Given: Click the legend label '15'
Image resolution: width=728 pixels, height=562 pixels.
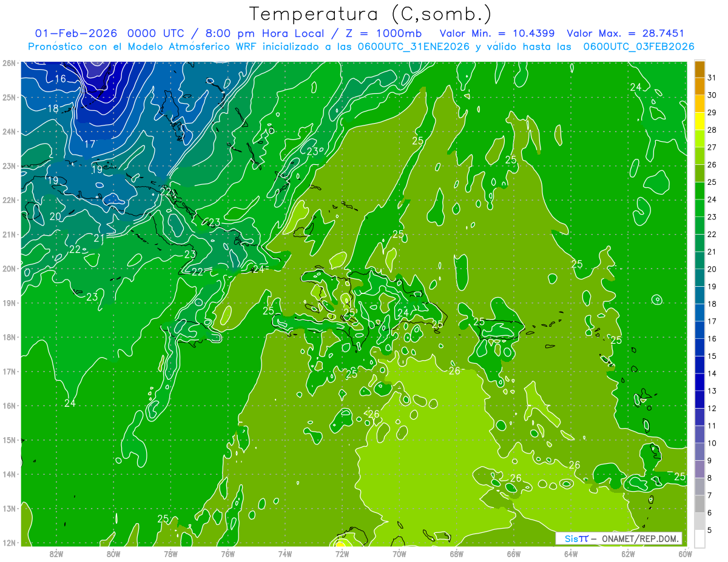Looking at the screenshot, I should pyautogui.click(x=712, y=356).
